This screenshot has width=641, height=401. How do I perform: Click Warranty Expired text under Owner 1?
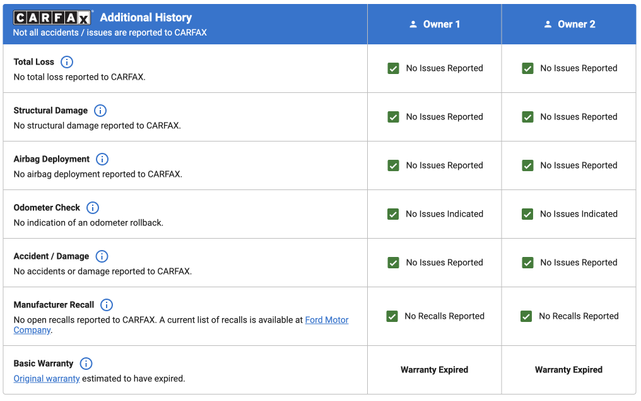pyautogui.click(x=434, y=370)
